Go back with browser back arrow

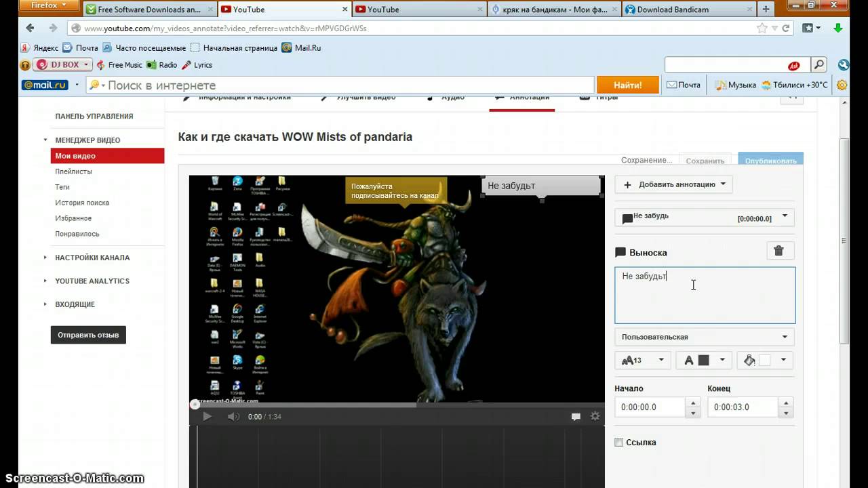point(30,28)
